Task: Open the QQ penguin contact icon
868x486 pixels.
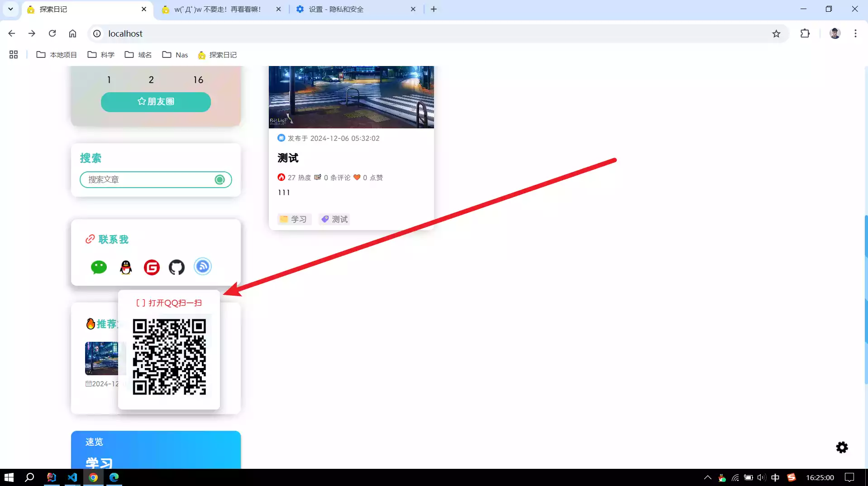Action: [126, 267]
